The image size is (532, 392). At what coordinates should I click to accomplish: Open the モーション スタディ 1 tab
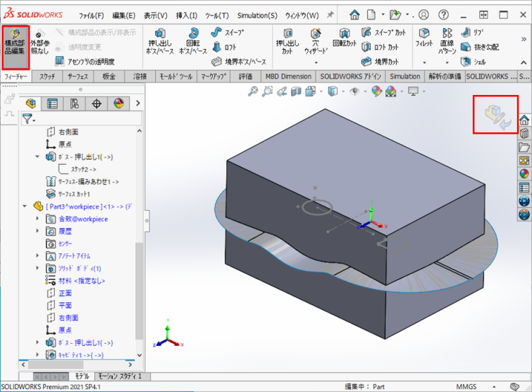tap(119, 376)
